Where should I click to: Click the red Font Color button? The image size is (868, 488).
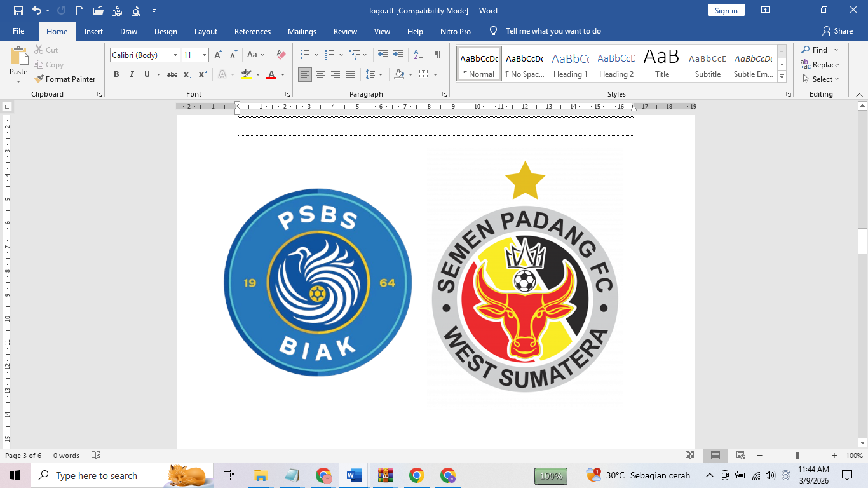(x=271, y=74)
